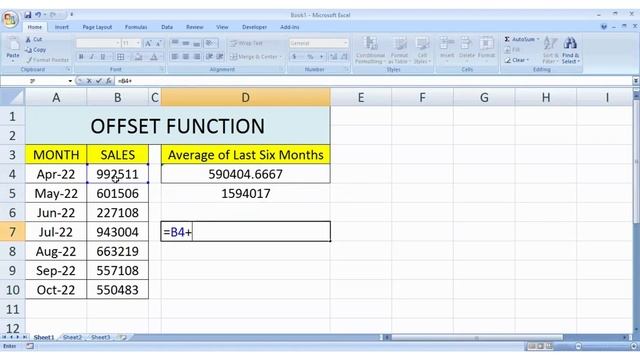The height and width of the screenshot is (360, 640).
Task: Apply Fill Color to cell
Action: coord(139,57)
